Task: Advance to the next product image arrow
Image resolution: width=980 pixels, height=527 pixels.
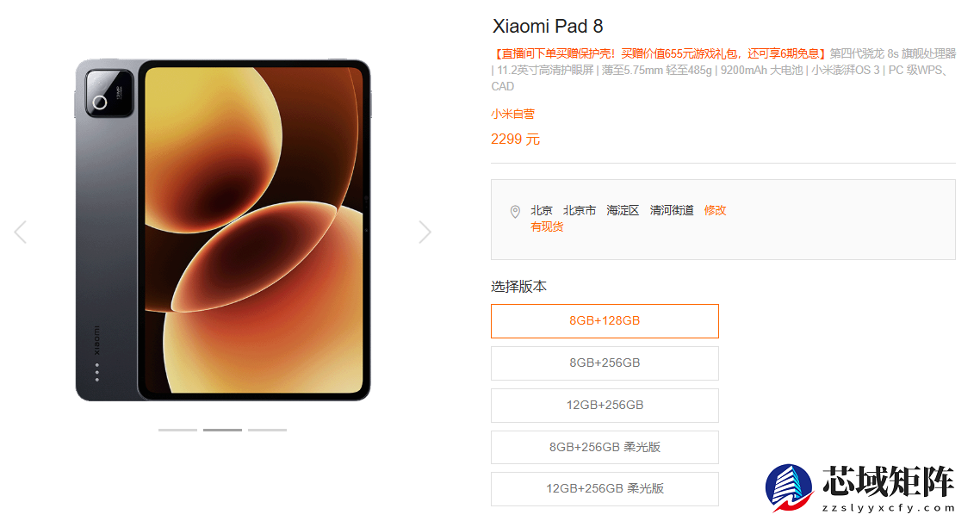Action: coord(425,232)
